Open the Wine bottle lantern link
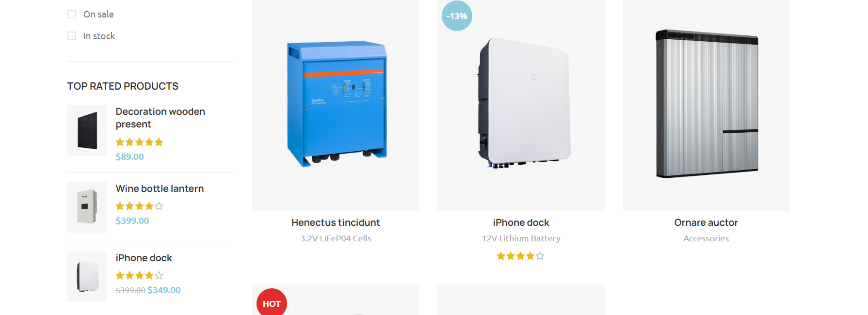 point(160,189)
